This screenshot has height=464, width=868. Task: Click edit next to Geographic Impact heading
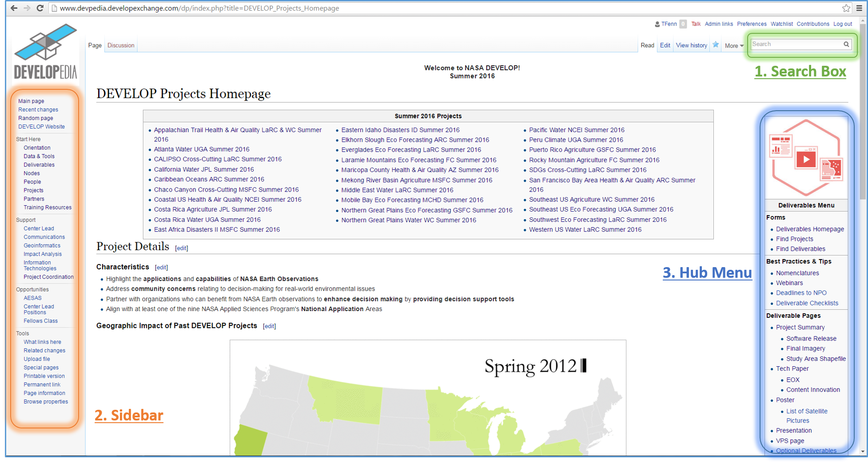(x=269, y=326)
